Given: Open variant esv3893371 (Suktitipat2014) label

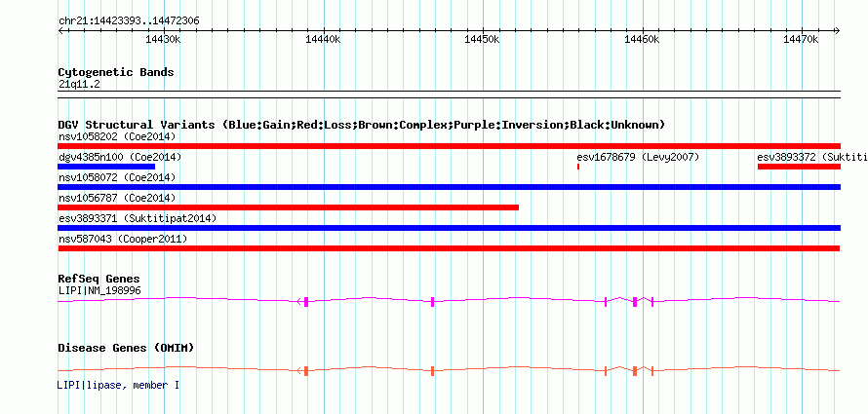Looking at the screenshot, I should coord(138,218).
